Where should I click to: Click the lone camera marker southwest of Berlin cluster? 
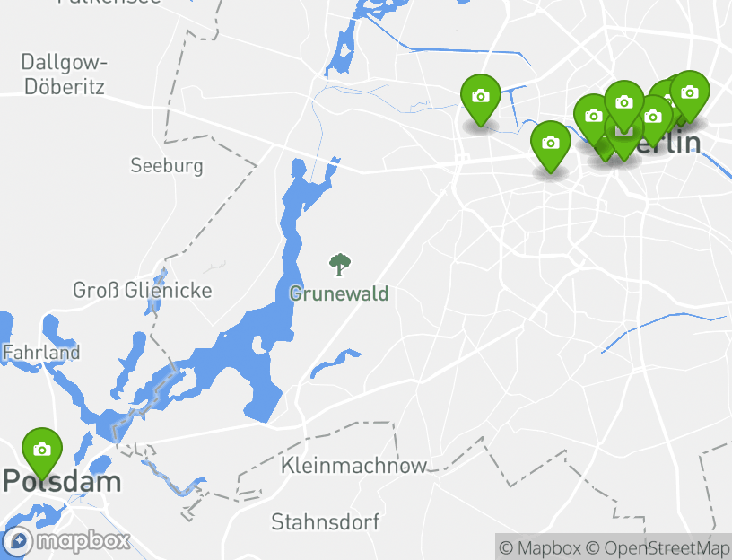551,145
